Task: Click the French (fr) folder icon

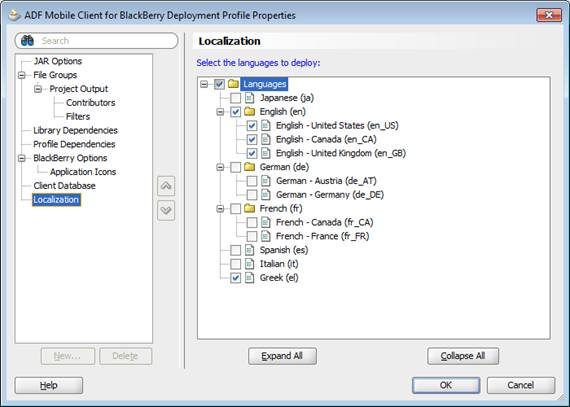Action: click(x=249, y=208)
